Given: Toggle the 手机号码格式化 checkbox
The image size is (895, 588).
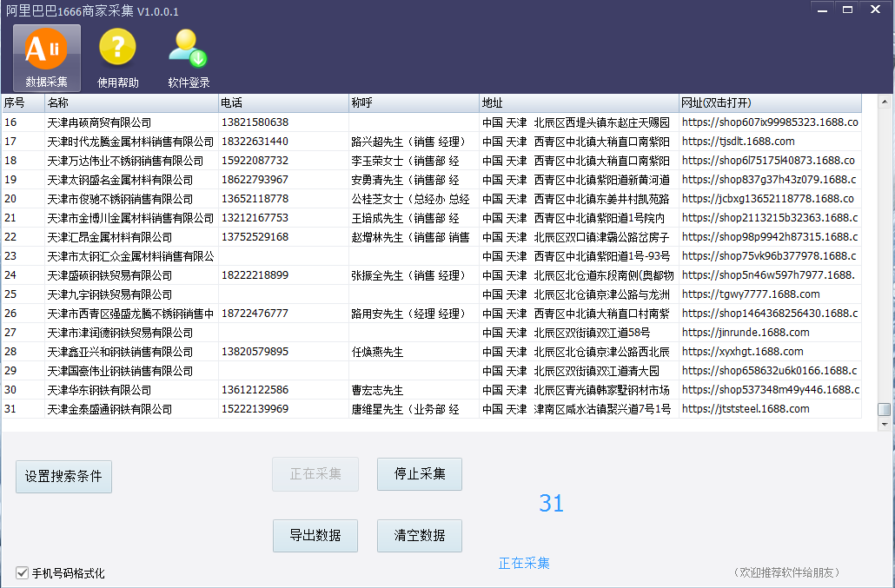Looking at the screenshot, I should [23, 572].
